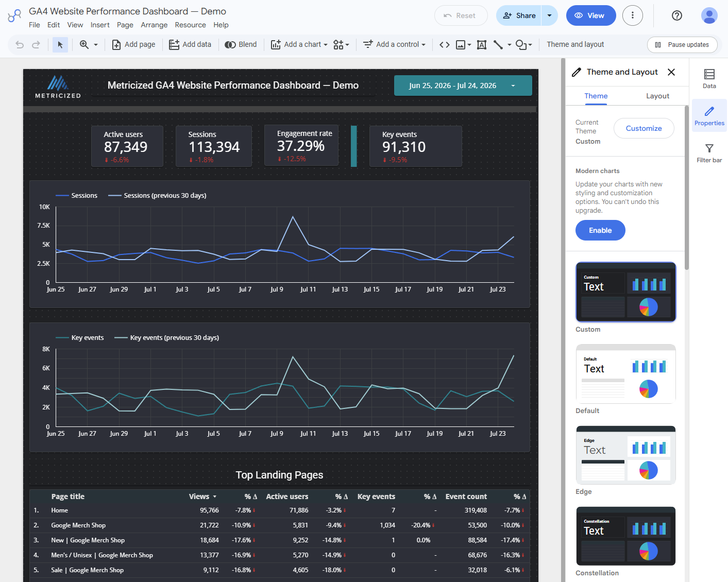Click Add page in toolbar
Screen dimensions: 728x582
[133, 45]
